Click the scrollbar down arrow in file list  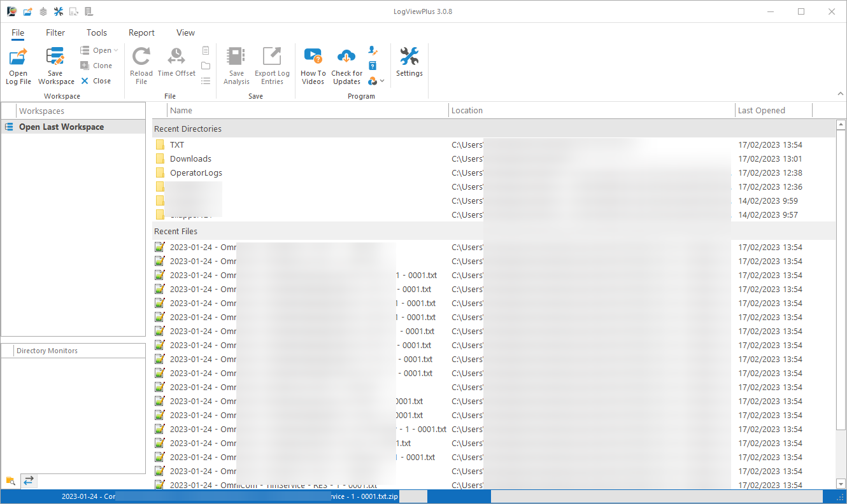[841, 484]
